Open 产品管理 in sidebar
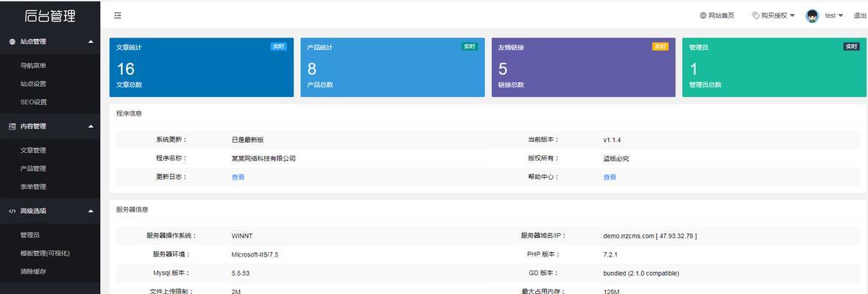The image size is (868, 294). click(33, 168)
